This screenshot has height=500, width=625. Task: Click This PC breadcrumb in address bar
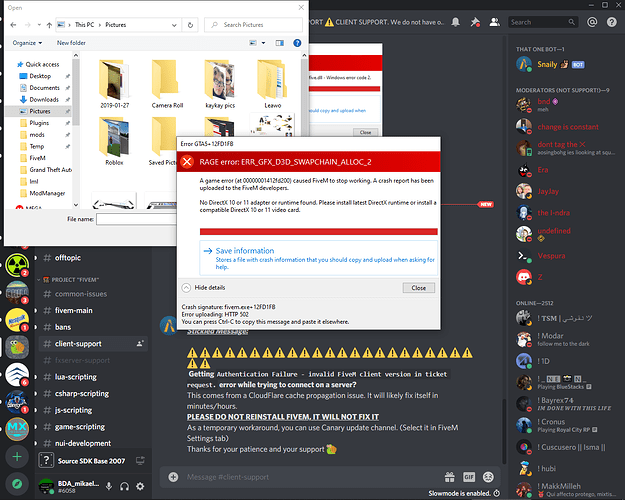coord(85,25)
